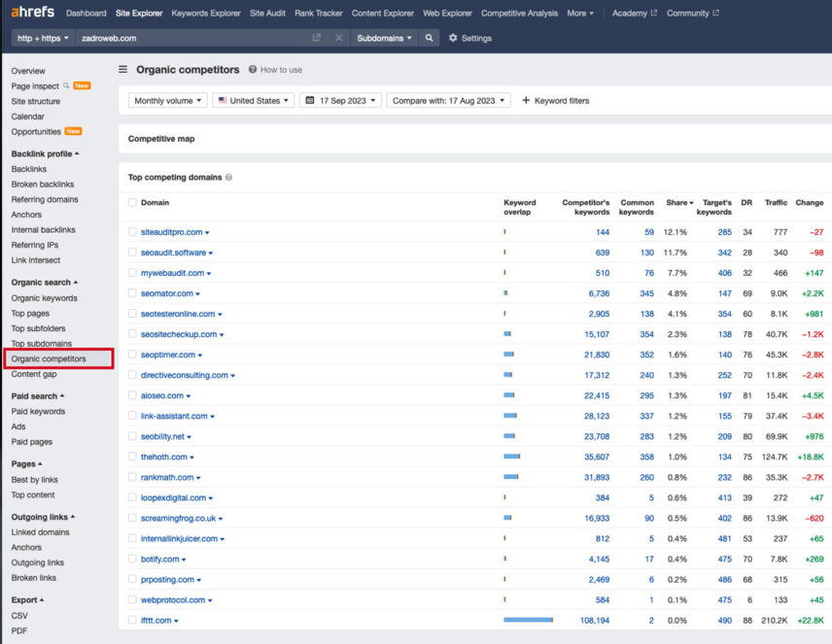This screenshot has height=644, width=832.
Task: Open Compare with 17 Aug 2023 dropdown
Action: [x=448, y=100]
